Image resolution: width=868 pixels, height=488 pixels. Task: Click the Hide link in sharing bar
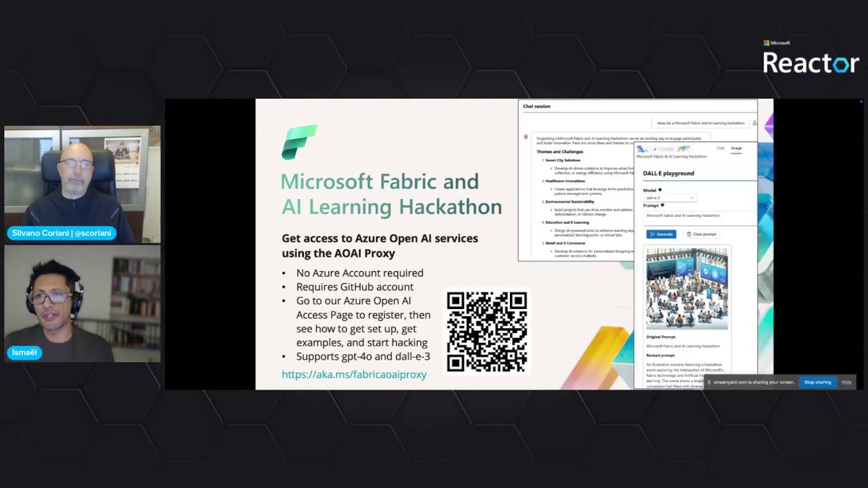click(x=846, y=382)
